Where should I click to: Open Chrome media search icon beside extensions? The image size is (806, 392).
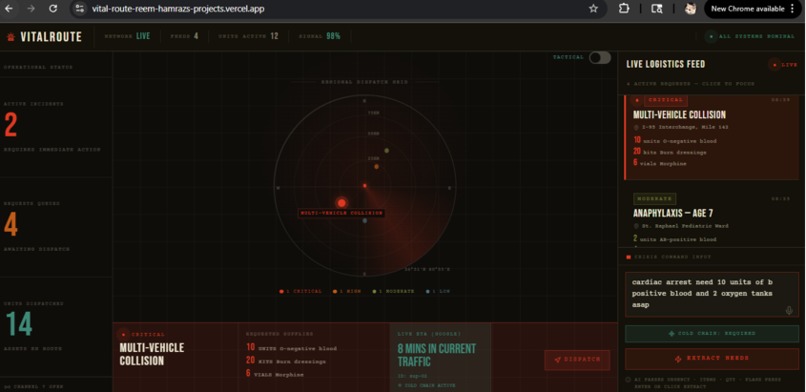point(656,9)
